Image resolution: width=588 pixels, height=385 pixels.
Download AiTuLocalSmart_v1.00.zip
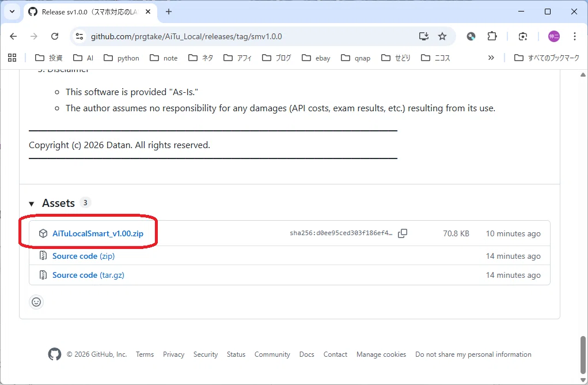(x=98, y=233)
